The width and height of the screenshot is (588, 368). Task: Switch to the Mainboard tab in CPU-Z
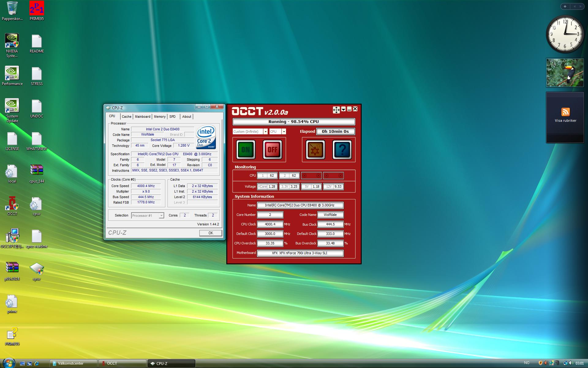tap(143, 117)
